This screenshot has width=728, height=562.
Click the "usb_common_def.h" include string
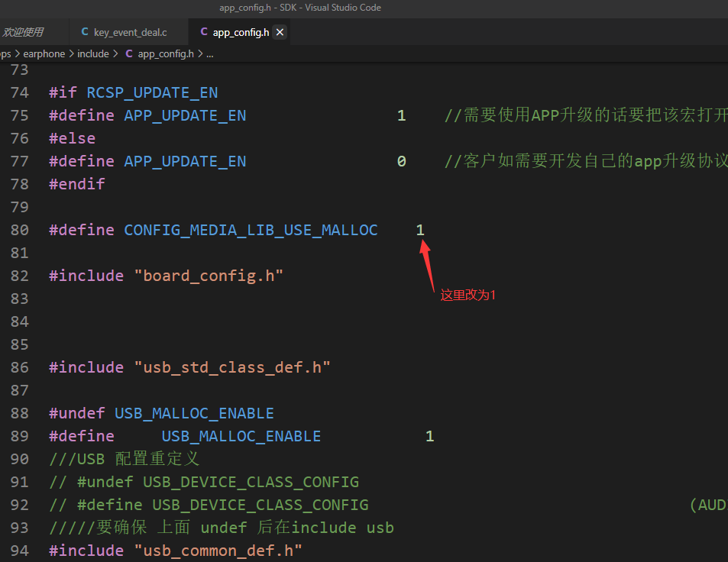[218, 551]
